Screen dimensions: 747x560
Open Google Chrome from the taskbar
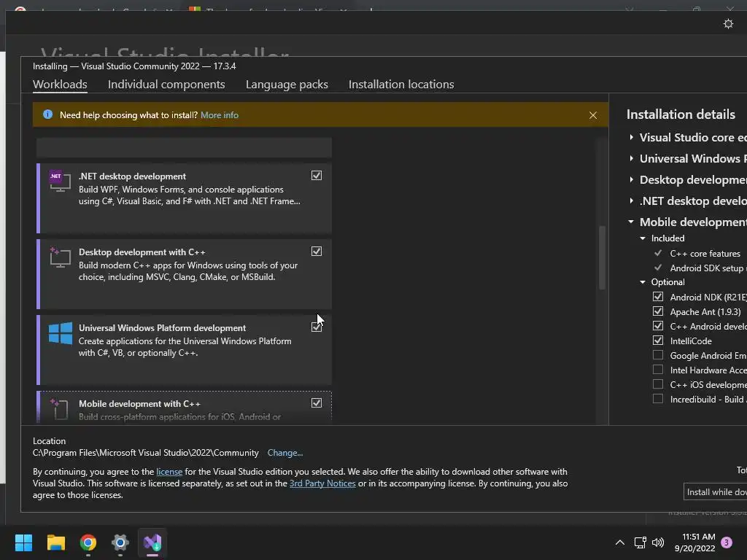pyautogui.click(x=88, y=542)
